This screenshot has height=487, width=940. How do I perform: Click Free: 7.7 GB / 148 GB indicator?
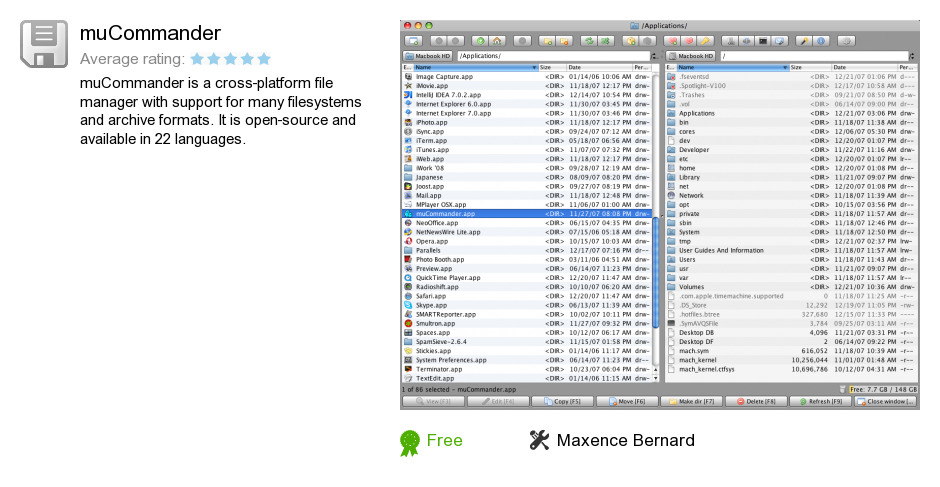[x=883, y=389]
